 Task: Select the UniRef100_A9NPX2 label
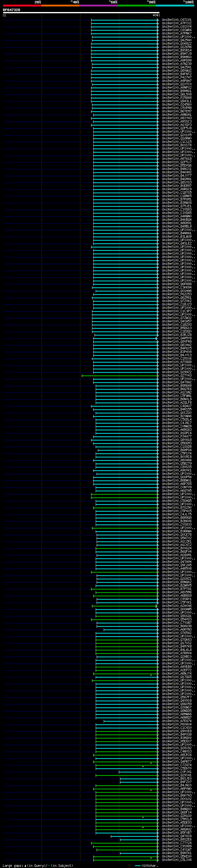tap(177, 88)
